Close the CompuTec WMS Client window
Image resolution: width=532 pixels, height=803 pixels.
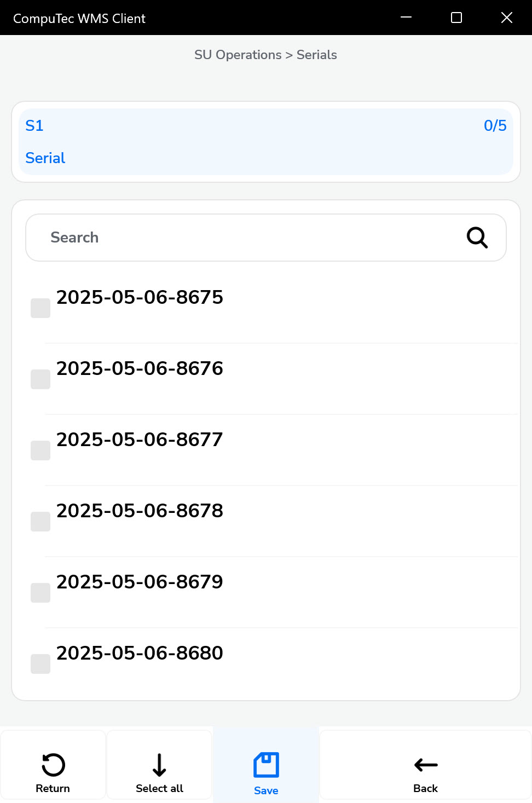(507, 18)
